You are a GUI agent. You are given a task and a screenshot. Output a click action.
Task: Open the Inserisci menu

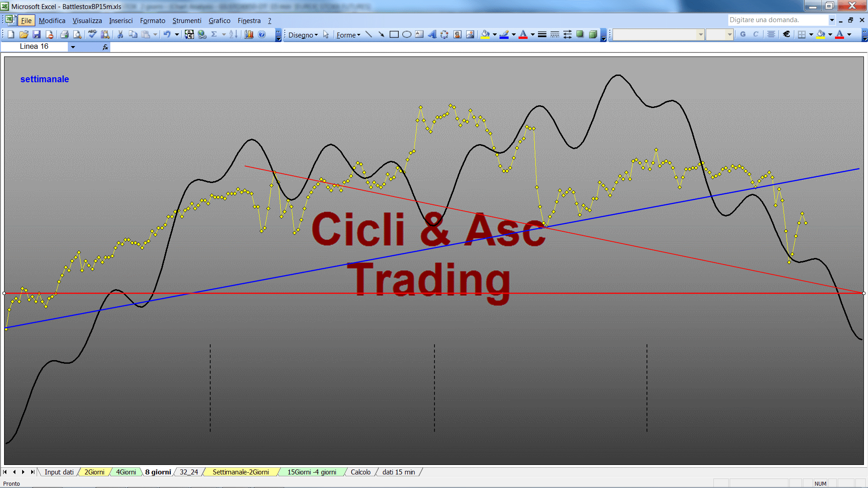[x=121, y=20]
